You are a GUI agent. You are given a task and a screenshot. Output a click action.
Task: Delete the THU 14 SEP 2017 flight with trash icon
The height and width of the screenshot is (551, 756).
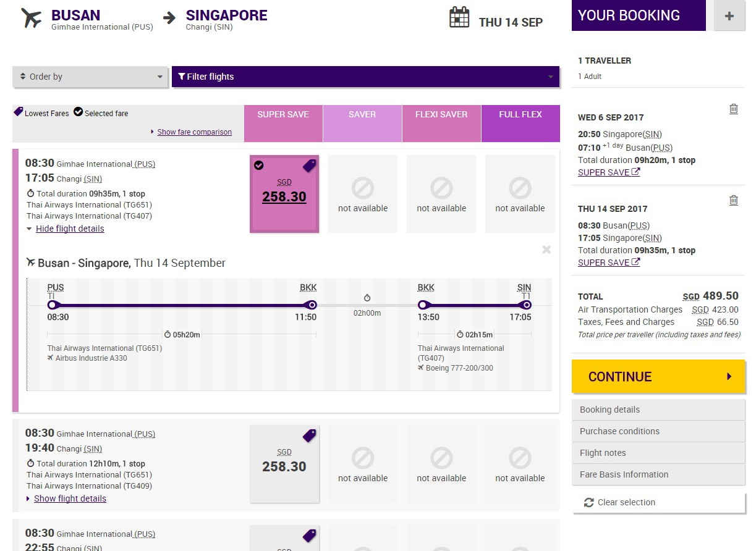click(x=734, y=200)
